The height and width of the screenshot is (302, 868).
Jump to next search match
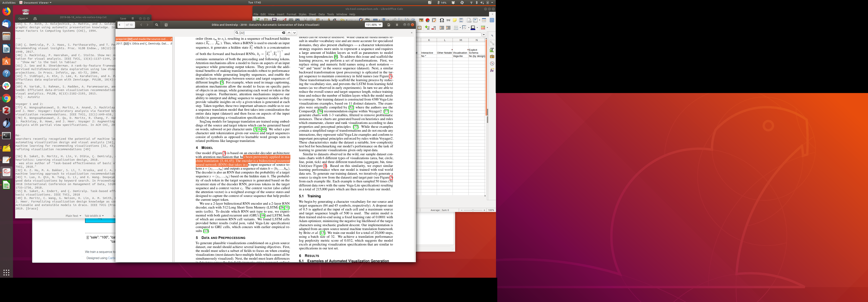(x=294, y=33)
